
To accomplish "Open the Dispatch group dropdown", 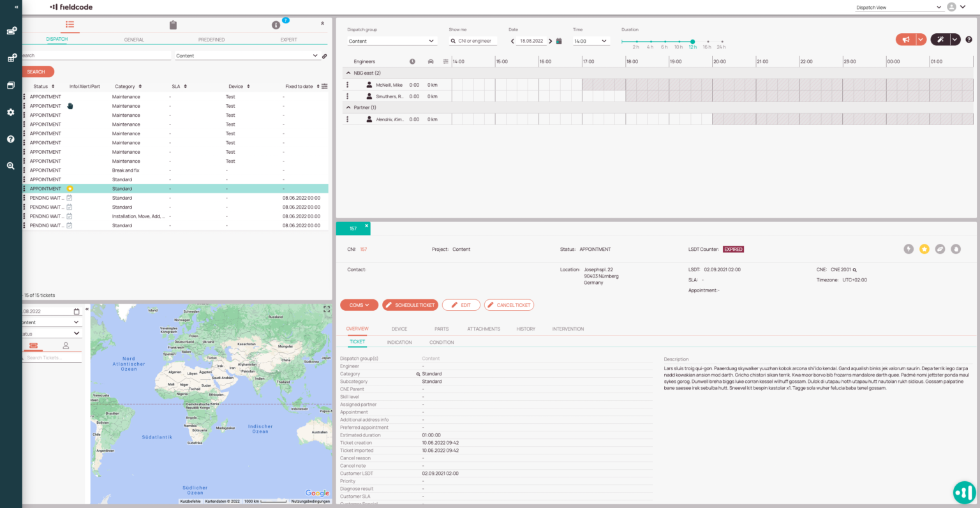I will [391, 41].
